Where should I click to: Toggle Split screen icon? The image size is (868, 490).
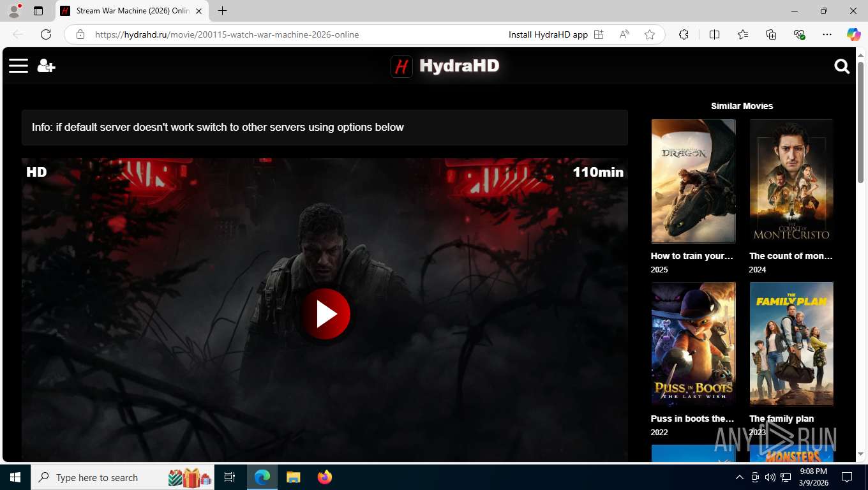coord(714,34)
